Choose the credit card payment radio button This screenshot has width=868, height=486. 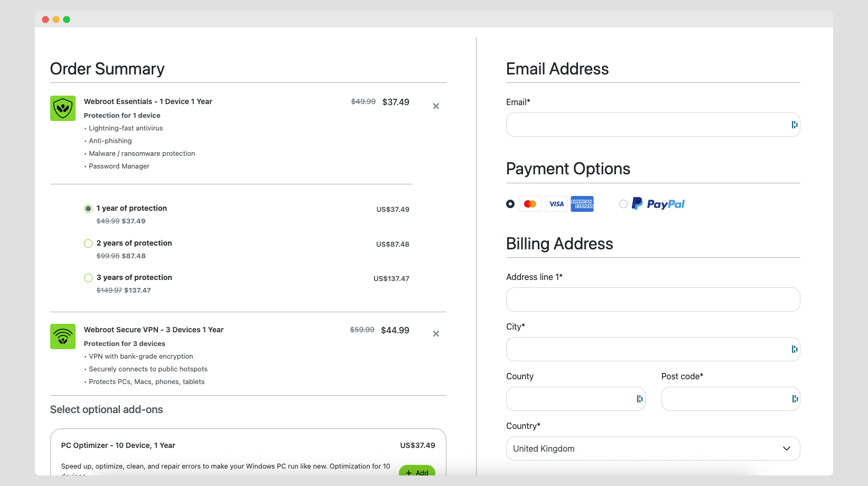pyautogui.click(x=510, y=204)
